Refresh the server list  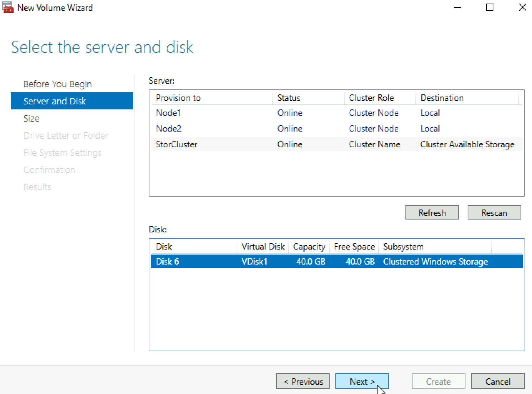pos(432,212)
